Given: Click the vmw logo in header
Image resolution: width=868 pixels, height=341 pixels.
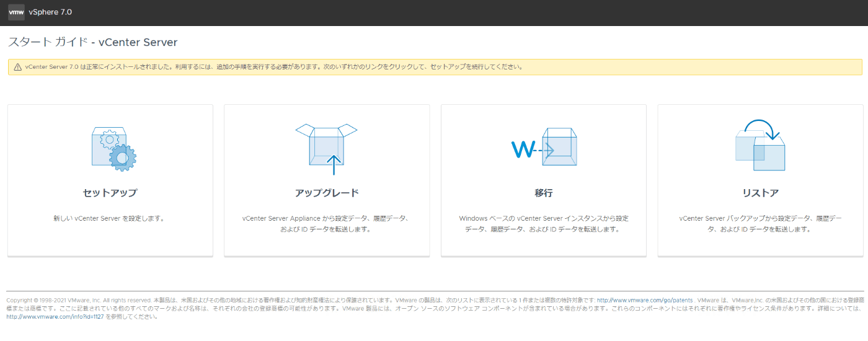Looking at the screenshot, I should (16, 12).
